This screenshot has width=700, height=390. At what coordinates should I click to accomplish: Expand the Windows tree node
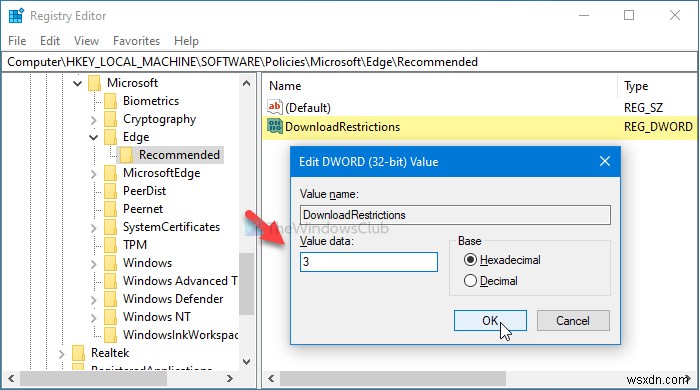(x=93, y=263)
